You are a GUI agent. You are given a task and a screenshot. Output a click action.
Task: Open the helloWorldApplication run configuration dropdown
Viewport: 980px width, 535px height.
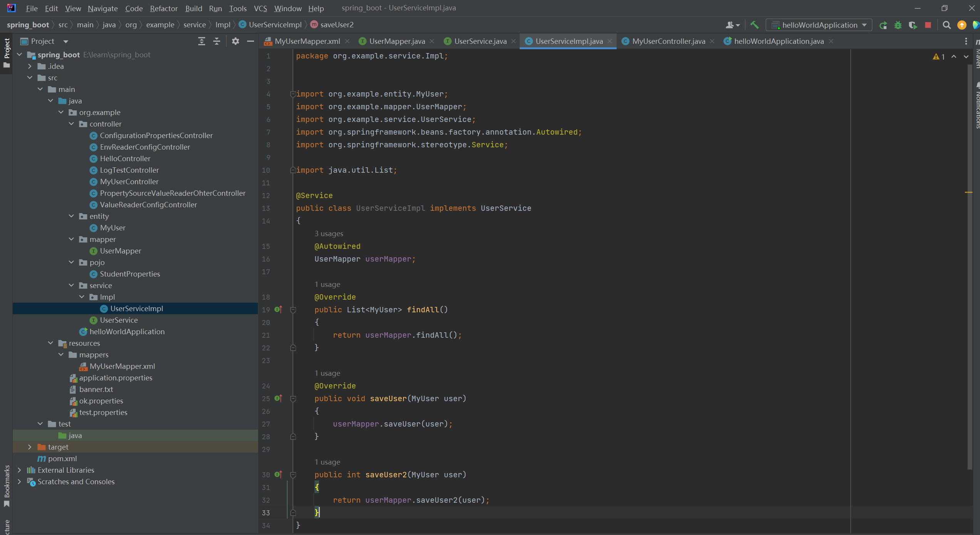point(819,25)
